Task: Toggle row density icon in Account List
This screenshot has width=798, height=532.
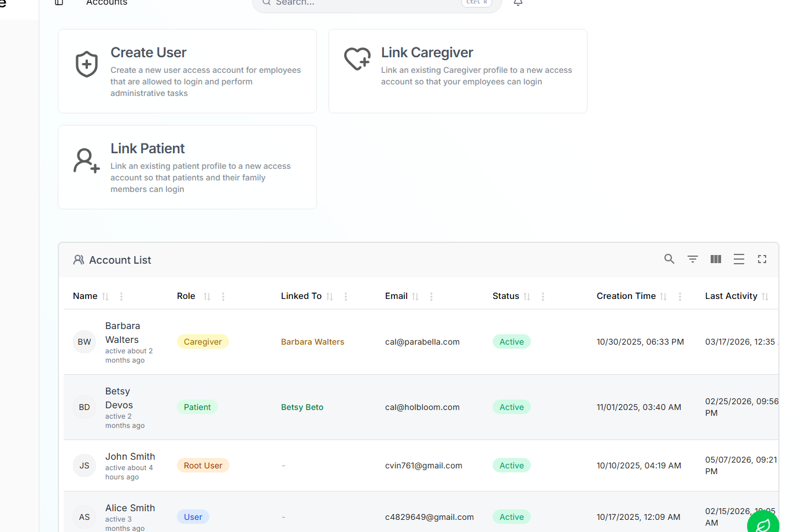Action: point(739,259)
